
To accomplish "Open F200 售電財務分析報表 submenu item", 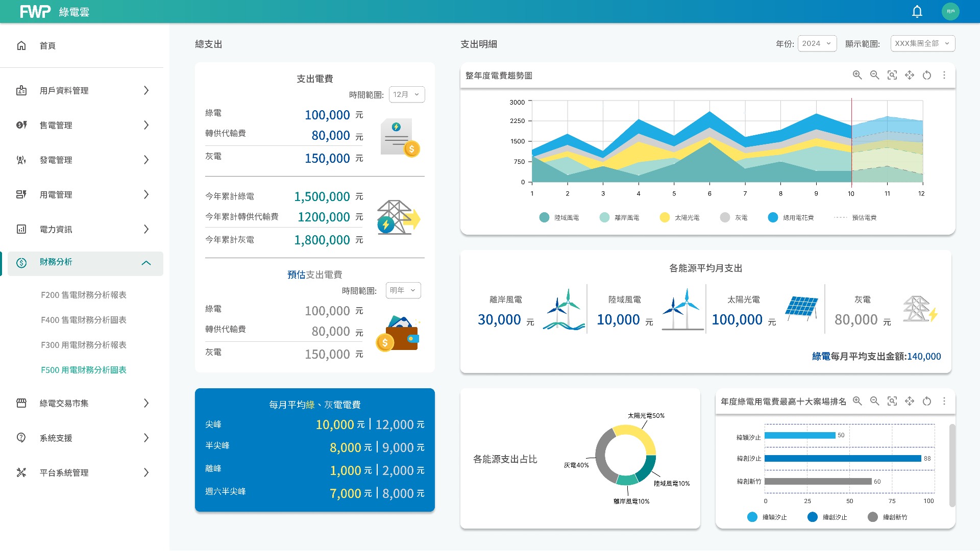I will pyautogui.click(x=84, y=295).
